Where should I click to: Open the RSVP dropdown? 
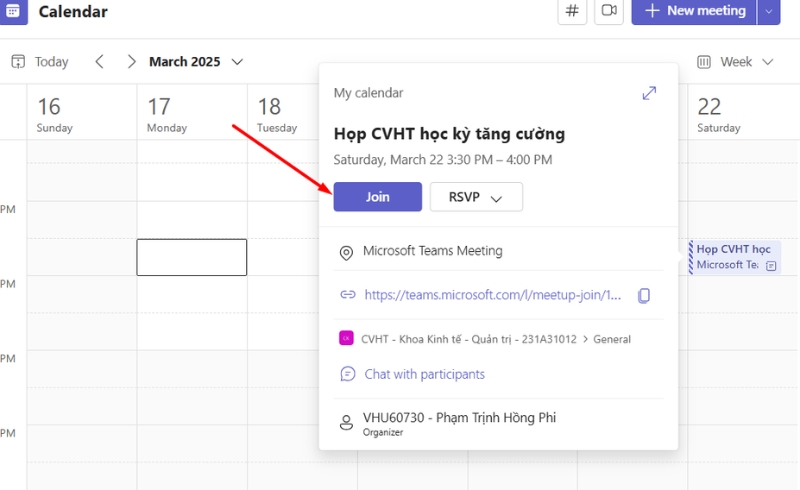pyautogui.click(x=476, y=197)
